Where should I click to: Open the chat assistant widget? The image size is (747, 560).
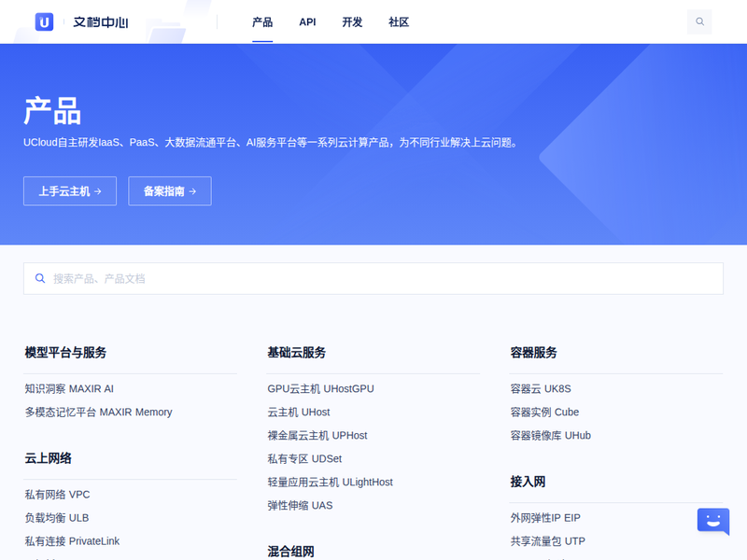(x=713, y=521)
